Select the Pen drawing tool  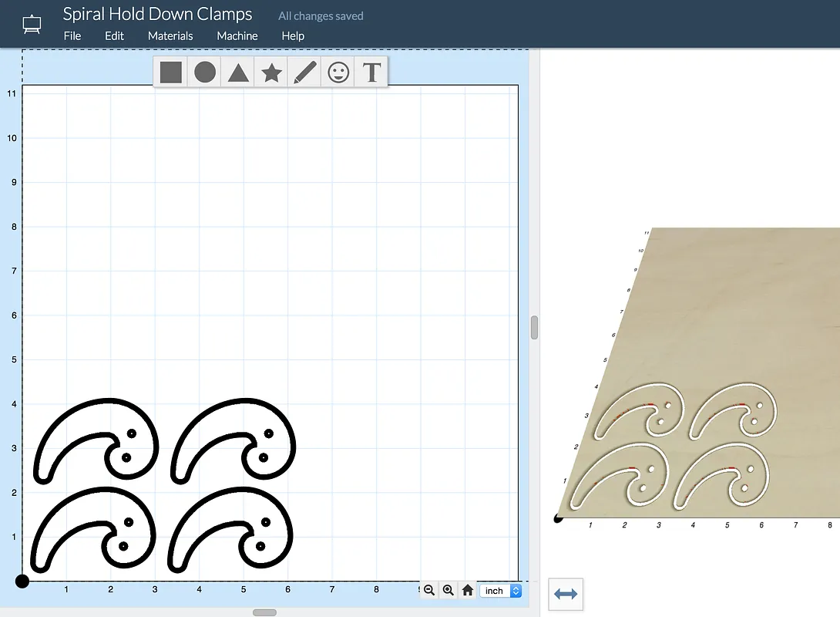(305, 72)
